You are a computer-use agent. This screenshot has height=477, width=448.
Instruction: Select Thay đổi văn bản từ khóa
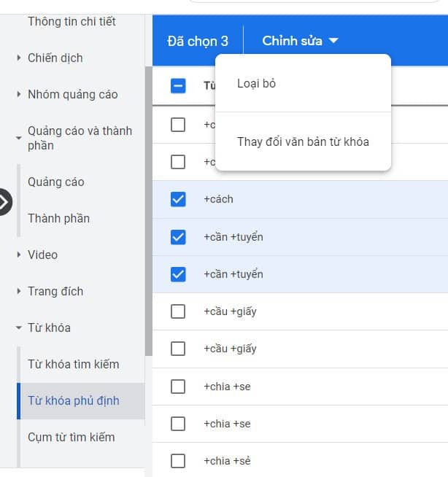click(303, 141)
